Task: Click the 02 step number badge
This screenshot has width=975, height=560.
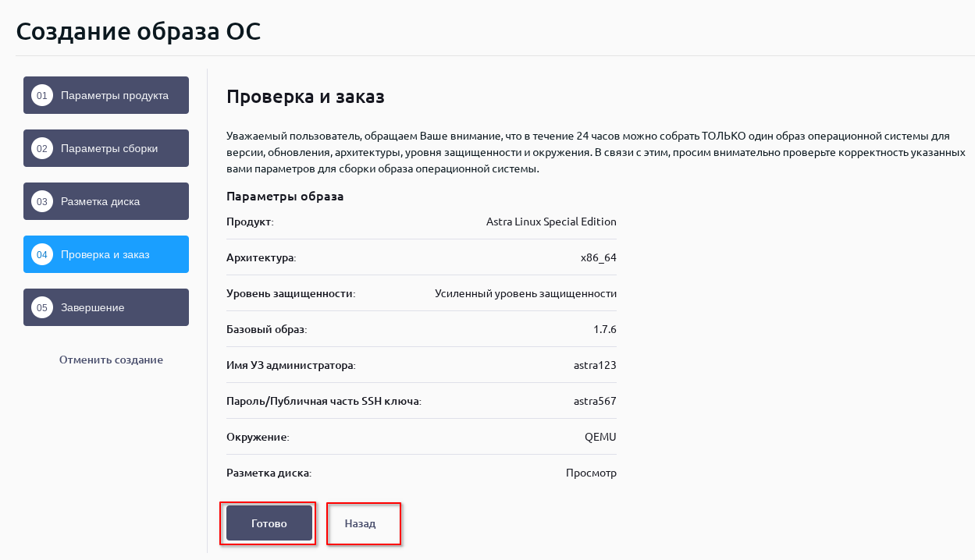Action: click(42, 149)
